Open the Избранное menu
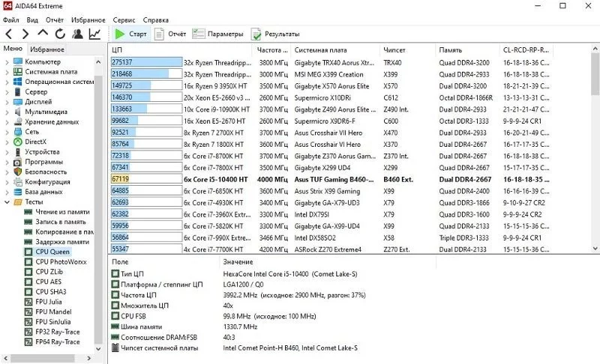This screenshot has height=364, width=600. click(88, 20)
